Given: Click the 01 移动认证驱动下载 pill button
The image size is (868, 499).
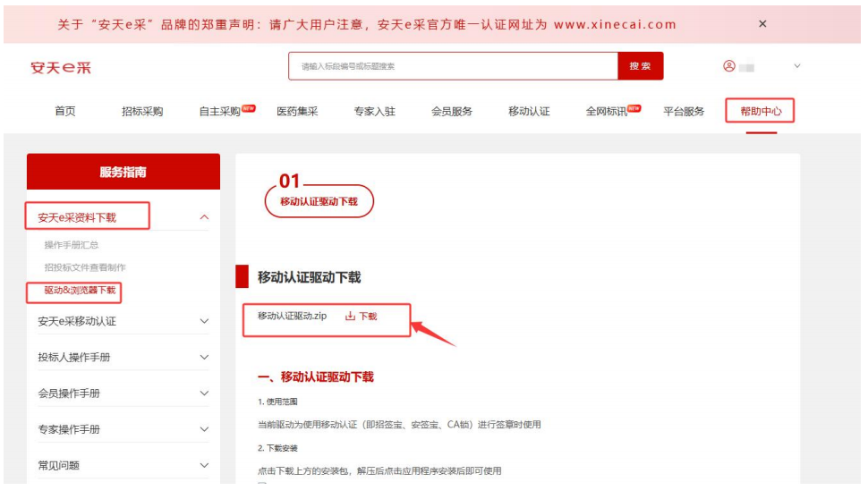Looking at the screenshot, I should (319, 201).
